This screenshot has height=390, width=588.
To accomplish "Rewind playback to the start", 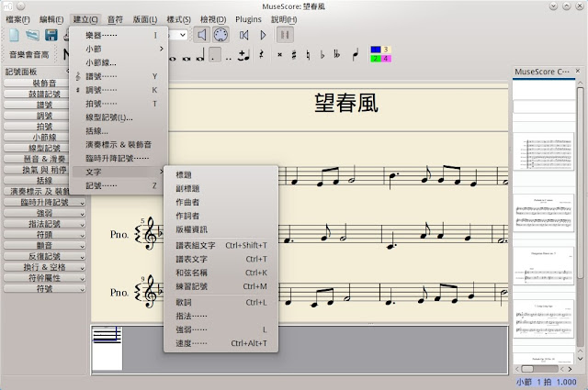I will coord(243,35).
